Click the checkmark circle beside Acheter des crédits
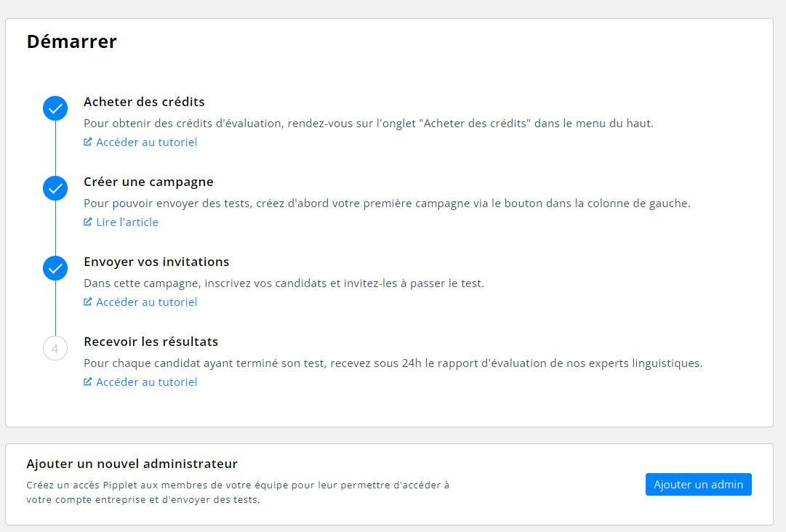Screen dimensions: 786x532 pyautogui.click(x=55, y=109)
